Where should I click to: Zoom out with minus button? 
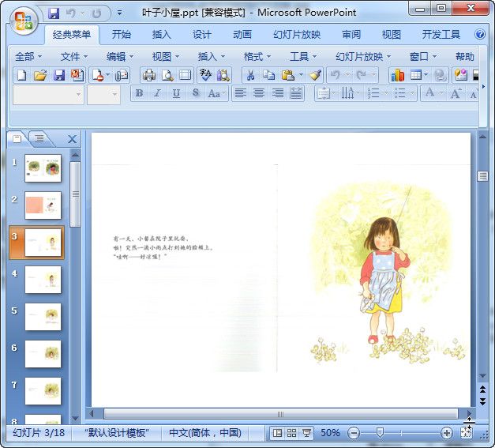click(354, 433)
